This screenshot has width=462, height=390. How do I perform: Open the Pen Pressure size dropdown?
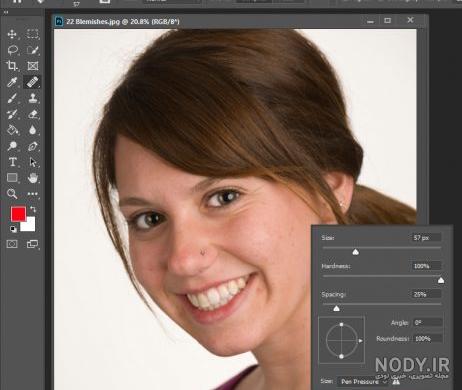(363, 381)
